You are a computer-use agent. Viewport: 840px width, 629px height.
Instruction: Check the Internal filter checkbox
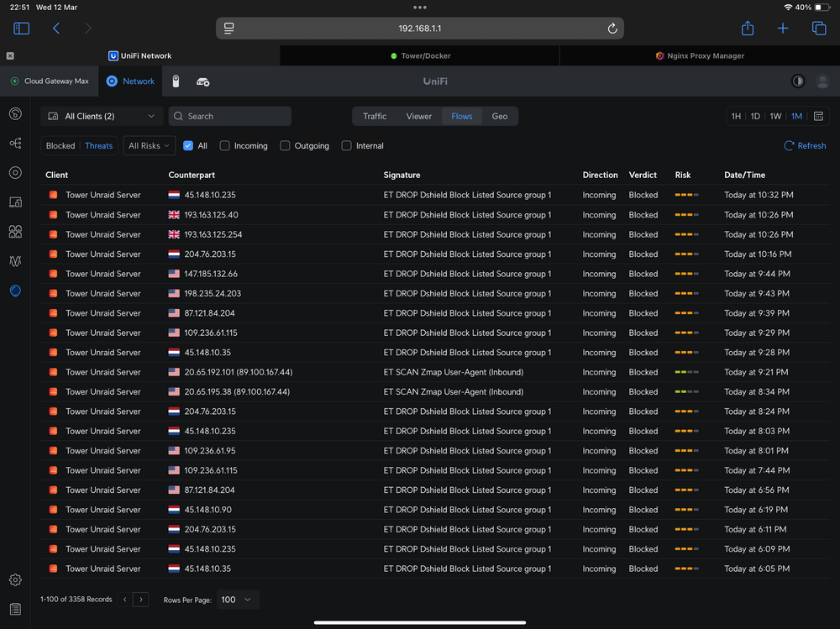coord(347,146)
